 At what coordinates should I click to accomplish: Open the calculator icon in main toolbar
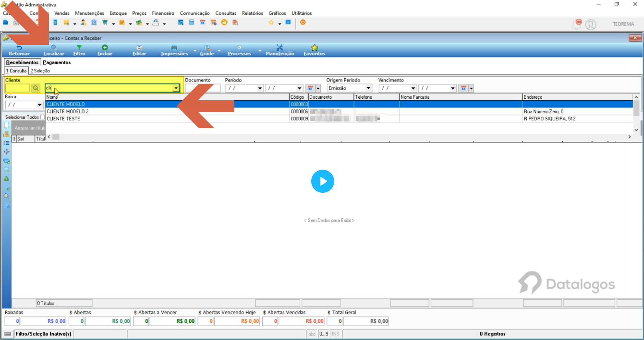click(192, 23)
